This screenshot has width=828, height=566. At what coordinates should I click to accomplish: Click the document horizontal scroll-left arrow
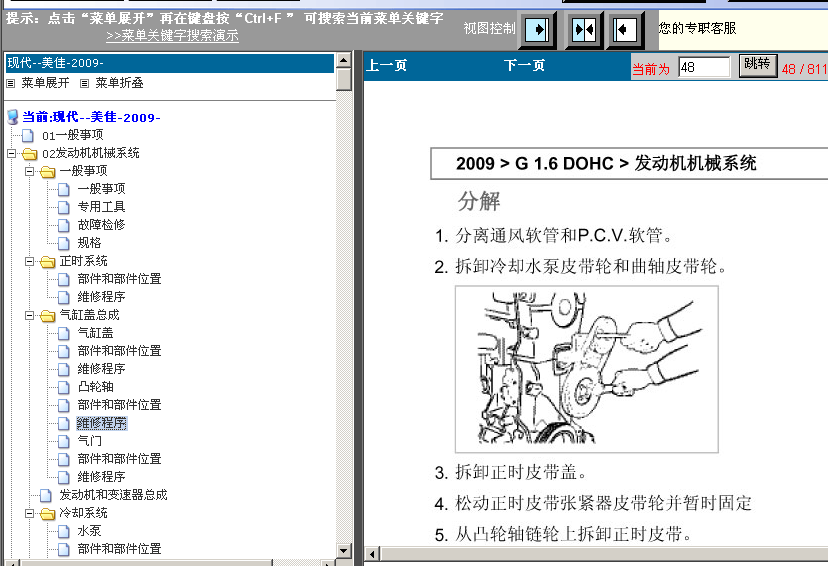pos(372,554)
